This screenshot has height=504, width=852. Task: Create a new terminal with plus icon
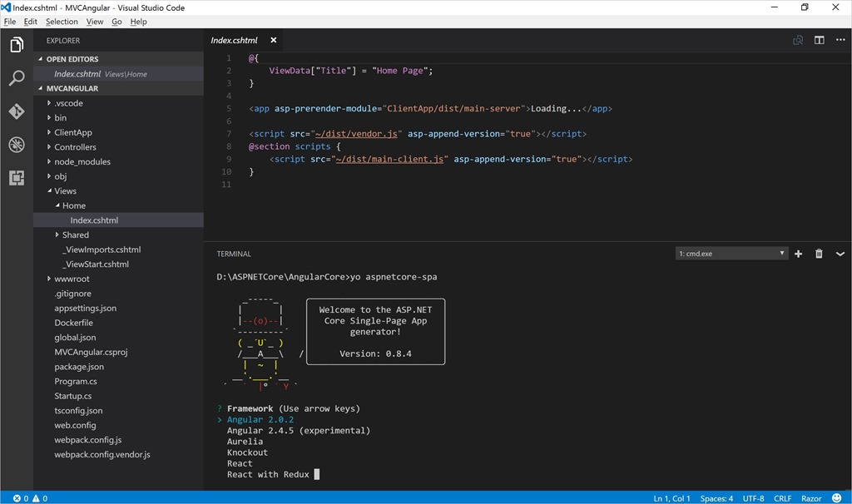coord(798,254)
